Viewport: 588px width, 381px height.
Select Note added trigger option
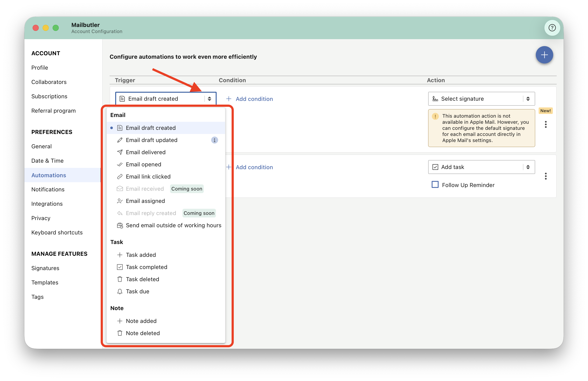[166, 321]
